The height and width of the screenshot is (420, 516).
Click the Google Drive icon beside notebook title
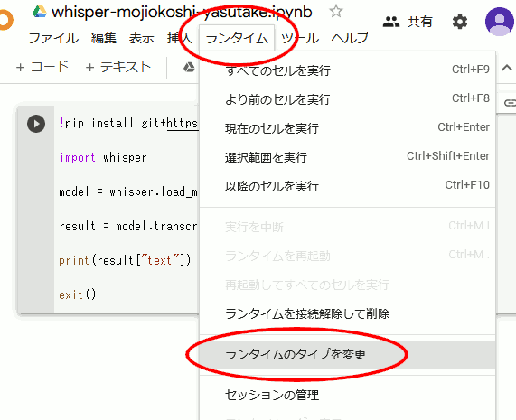point(40,12)
